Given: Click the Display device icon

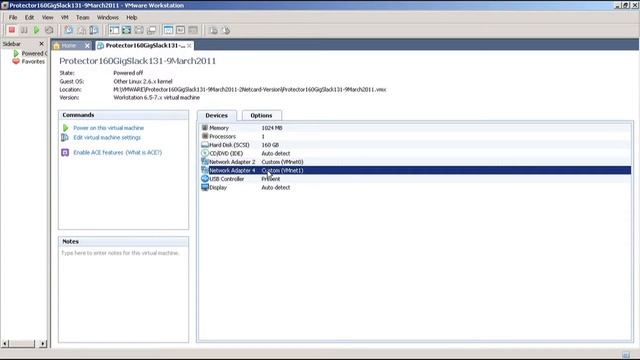Looking at the screenshot, I should [205, 187].
